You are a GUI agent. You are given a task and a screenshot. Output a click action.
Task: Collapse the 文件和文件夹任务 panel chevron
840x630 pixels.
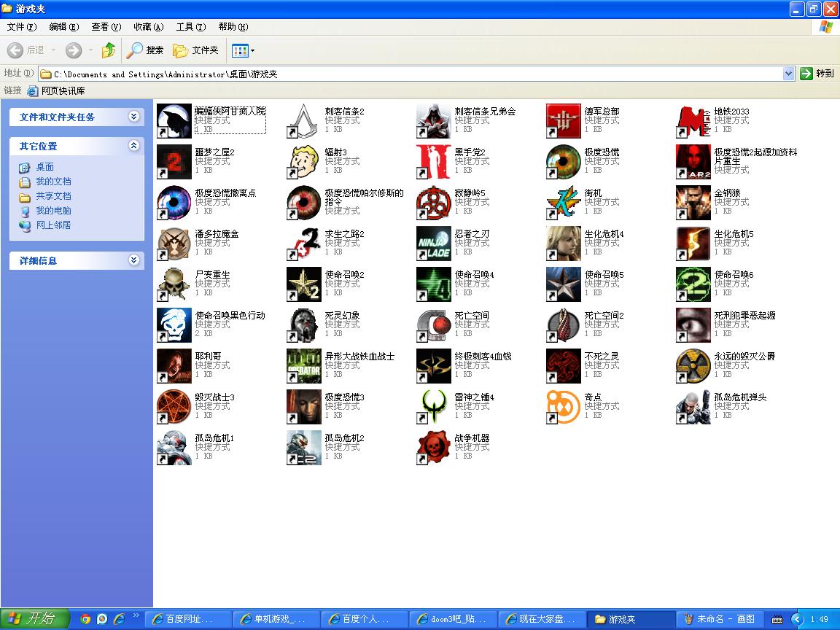pos(134,116)
